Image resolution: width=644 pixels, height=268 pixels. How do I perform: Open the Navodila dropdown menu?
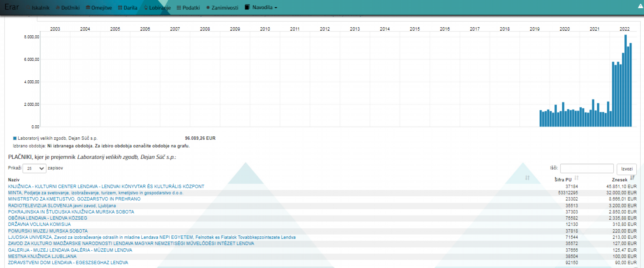[x=261, y=7]
